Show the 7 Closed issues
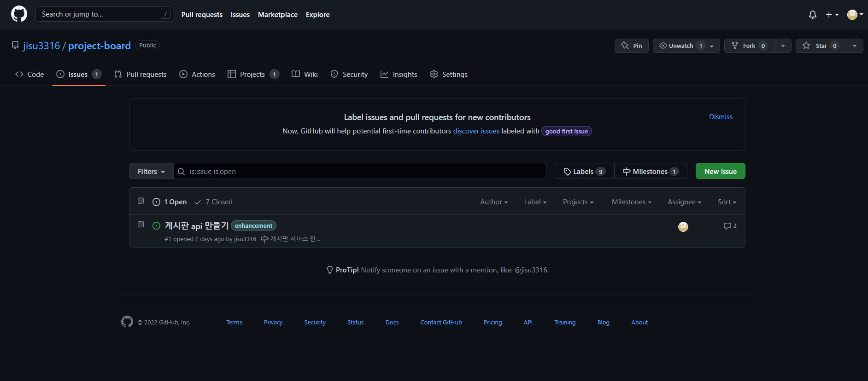868x381 pixels. pos(214,202)
